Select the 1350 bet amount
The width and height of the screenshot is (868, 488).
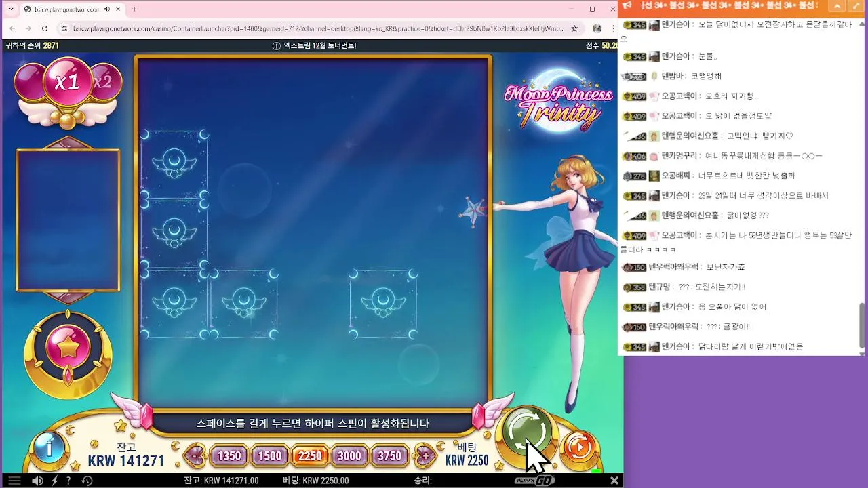229,456
